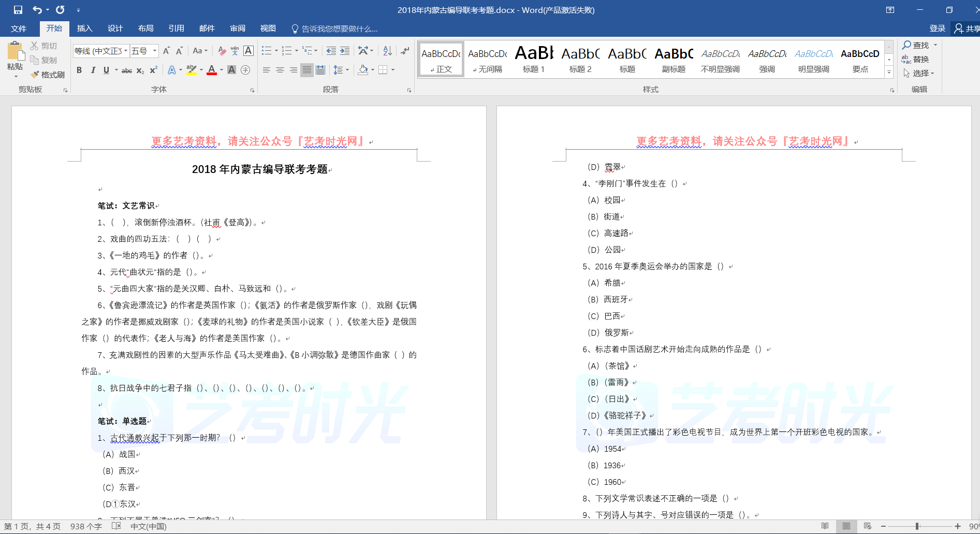Click the 替换 replace button
Image resolution: width=980 pixels, height=534 pixels.
pyautogui.click(x=915, y=59)
